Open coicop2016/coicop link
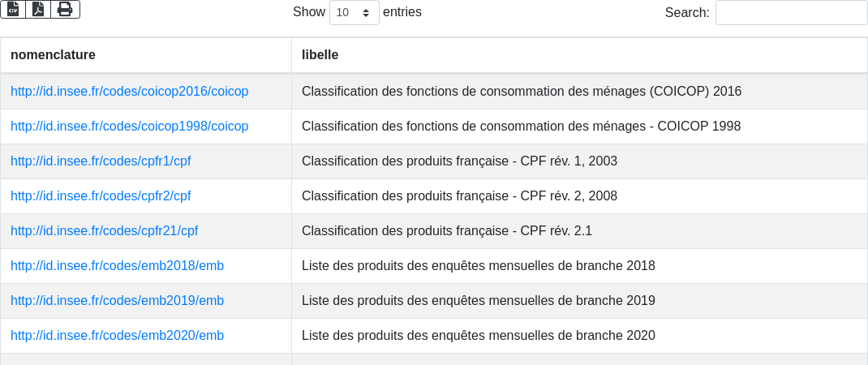868x365 pixels. coord(130,92)
